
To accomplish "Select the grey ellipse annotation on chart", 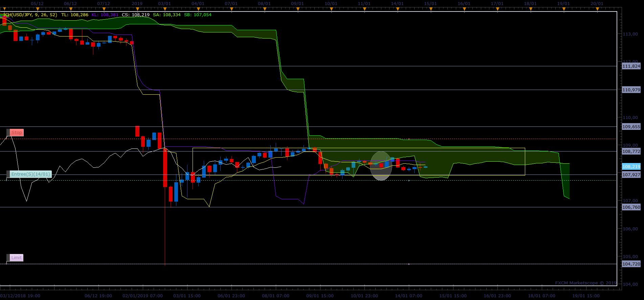I will [381, 166].
